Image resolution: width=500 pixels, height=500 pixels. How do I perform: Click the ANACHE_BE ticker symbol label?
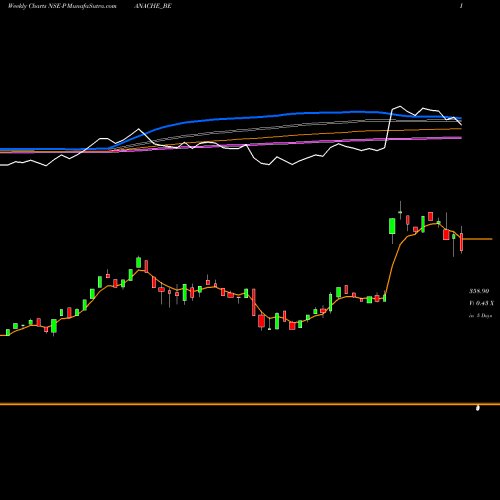tap(153, 6)
